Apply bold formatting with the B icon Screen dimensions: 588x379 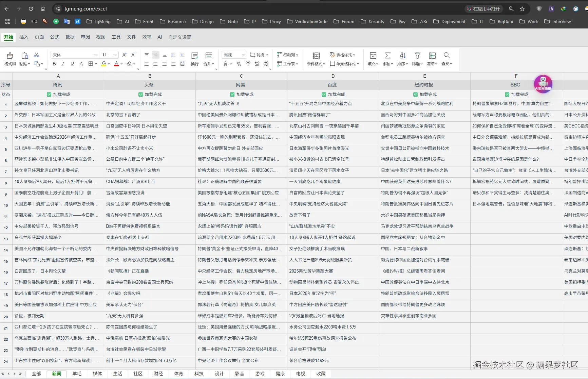click(54, 64)
